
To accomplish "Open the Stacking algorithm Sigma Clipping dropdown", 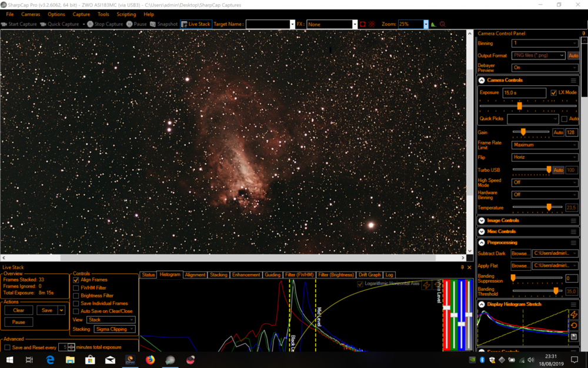I will pos(114,329).
